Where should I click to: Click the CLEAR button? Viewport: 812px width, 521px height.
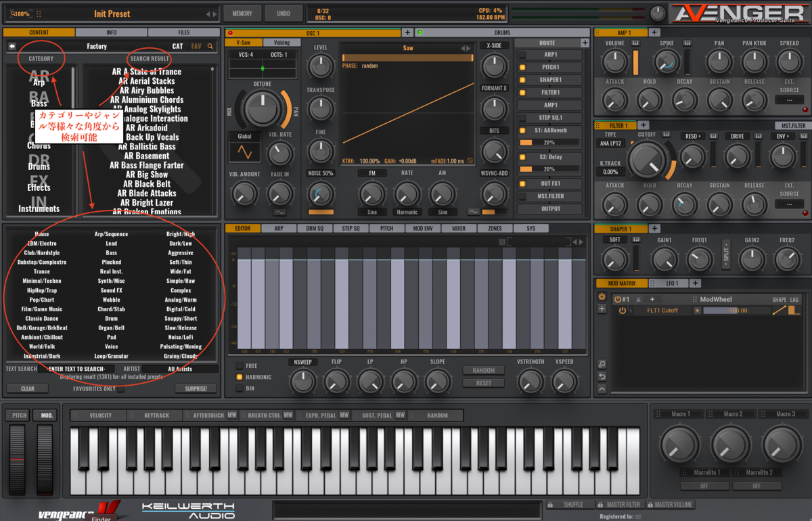(28, 389)
